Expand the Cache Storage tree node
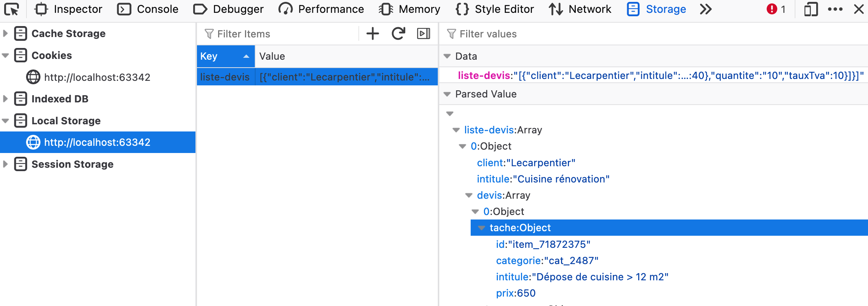This screenshot has height=306, width=868. click(x=6, y=34)
